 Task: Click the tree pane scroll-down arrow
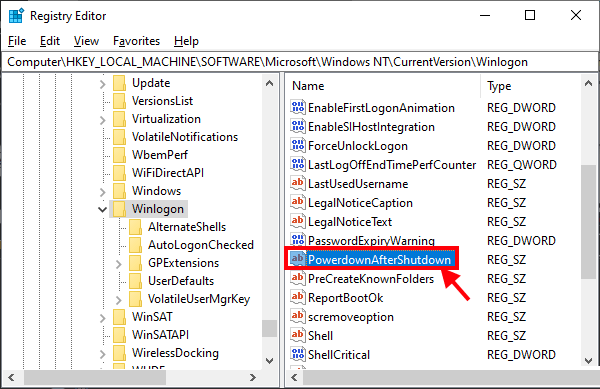point(269,360)
